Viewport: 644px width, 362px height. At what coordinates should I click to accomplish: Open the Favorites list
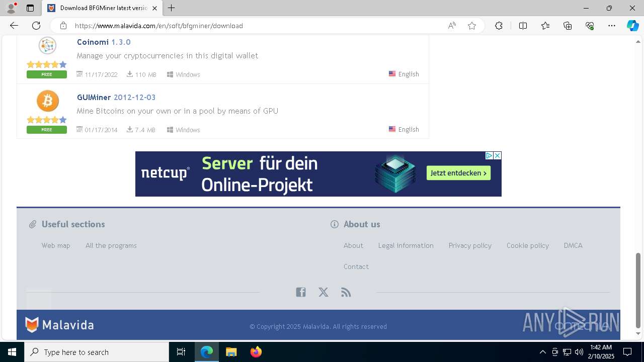tap(545, 26)
